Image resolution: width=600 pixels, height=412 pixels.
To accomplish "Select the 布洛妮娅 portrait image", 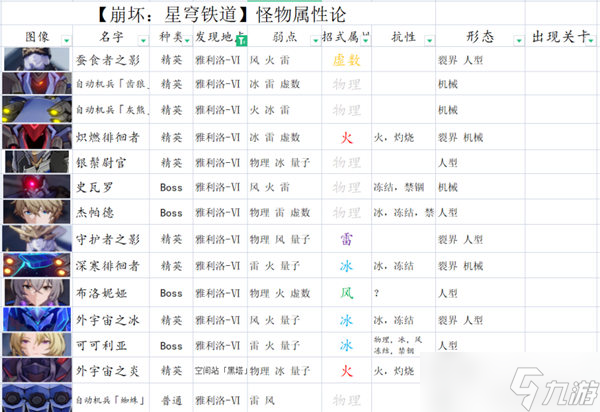I will 37,292.
